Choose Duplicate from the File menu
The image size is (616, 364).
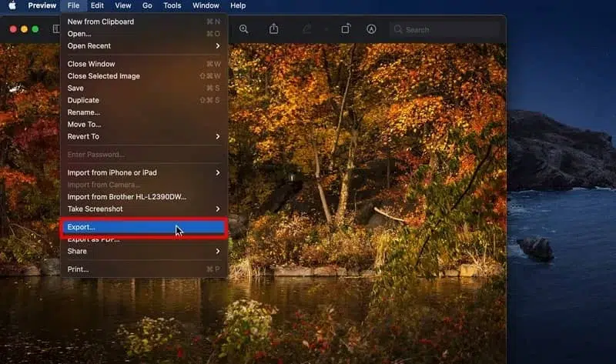tap(144, 101)
